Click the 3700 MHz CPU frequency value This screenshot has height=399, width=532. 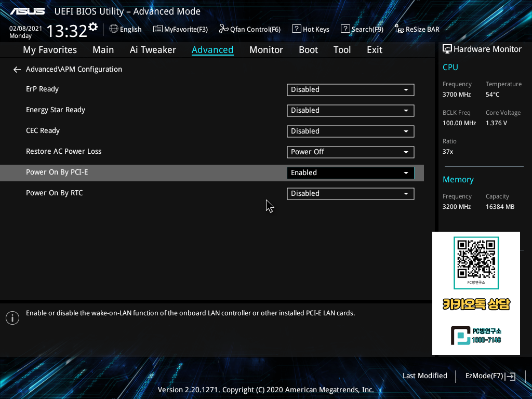click(x=457, y=95)
